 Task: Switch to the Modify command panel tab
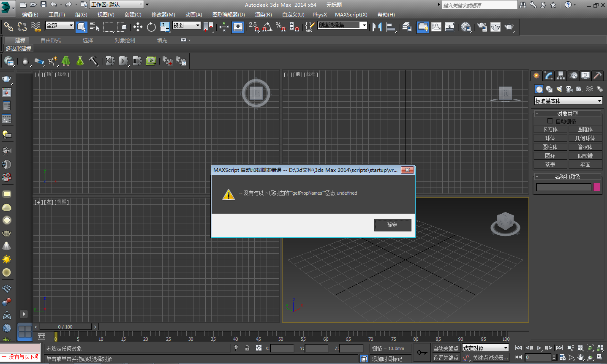coord(548,76)
